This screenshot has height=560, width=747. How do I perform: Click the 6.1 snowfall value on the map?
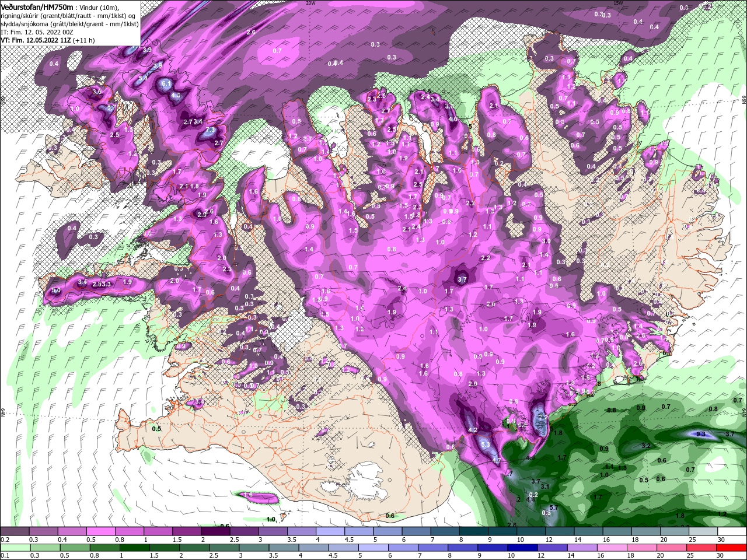click(166, 84)
